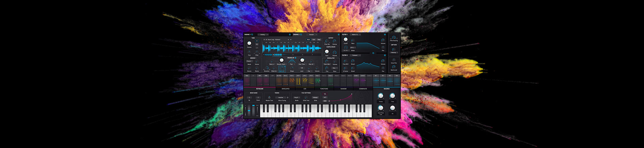Screen dimensions: 644x148
Task: Open the LFO tab
Action: click(x=305, y=89)
